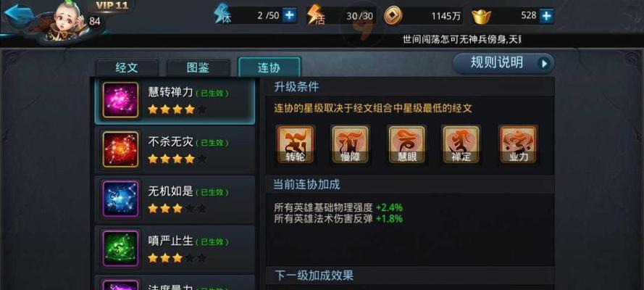Select the 转轮 scripture icon
Viewport: 644px width, 290px height.
click(296, 144)
